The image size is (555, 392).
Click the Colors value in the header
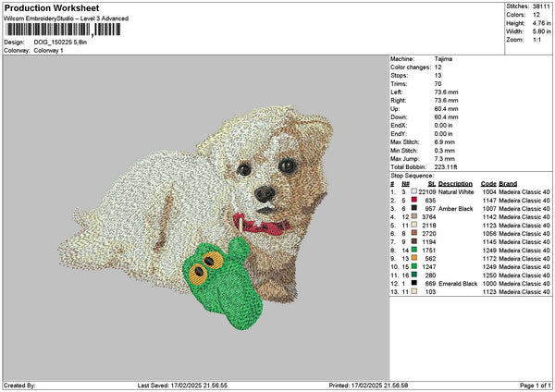coord(536,15)
